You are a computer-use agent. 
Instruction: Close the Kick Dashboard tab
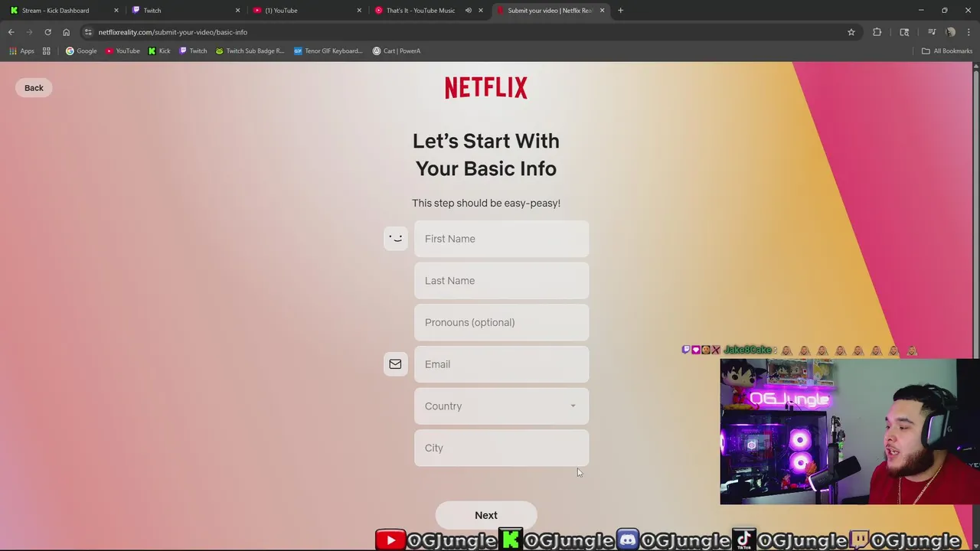point(116,10)
